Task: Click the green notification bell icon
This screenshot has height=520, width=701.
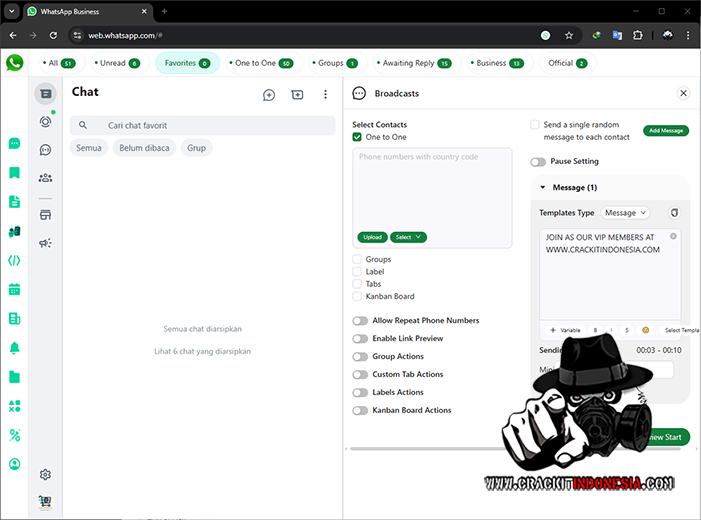Action: (14, 348)
